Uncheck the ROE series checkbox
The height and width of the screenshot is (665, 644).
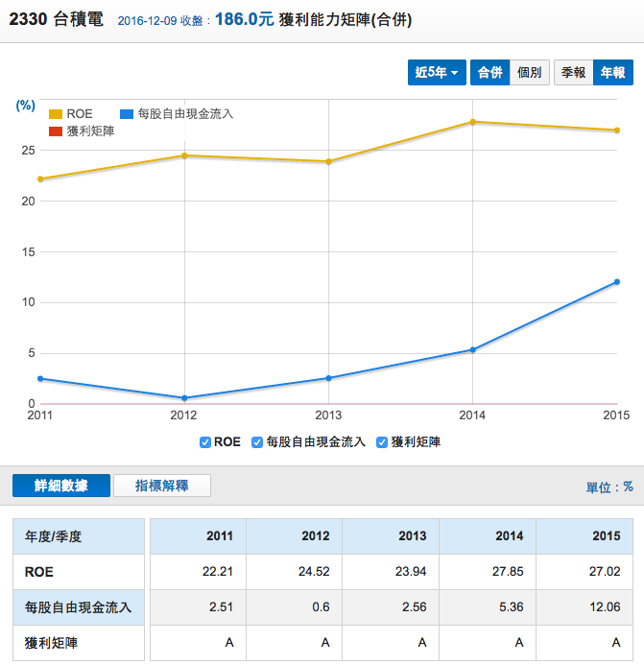coord(205,442)
